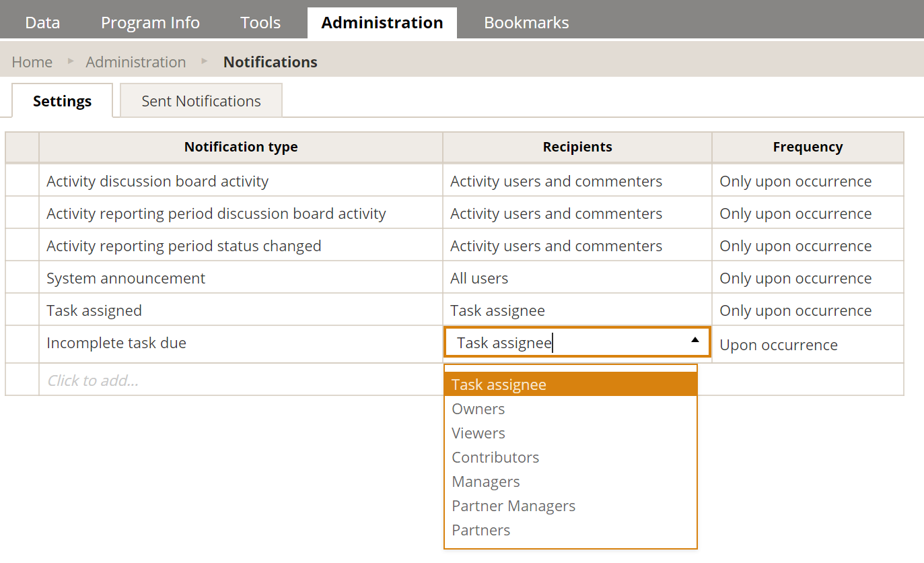This screenshot has height=563, width=924.
Task: Select Partners in the recipients dropdown
Action: [x=481, y=530]
